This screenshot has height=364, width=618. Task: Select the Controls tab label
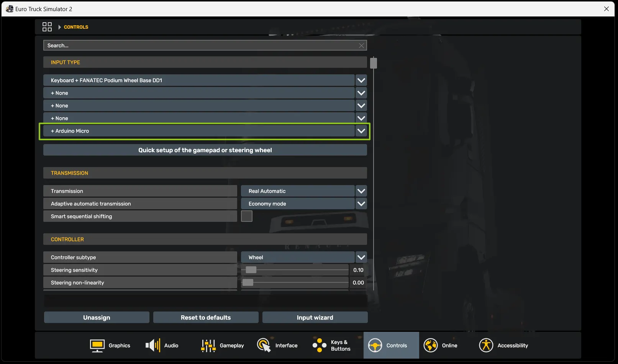pos(397,346)
